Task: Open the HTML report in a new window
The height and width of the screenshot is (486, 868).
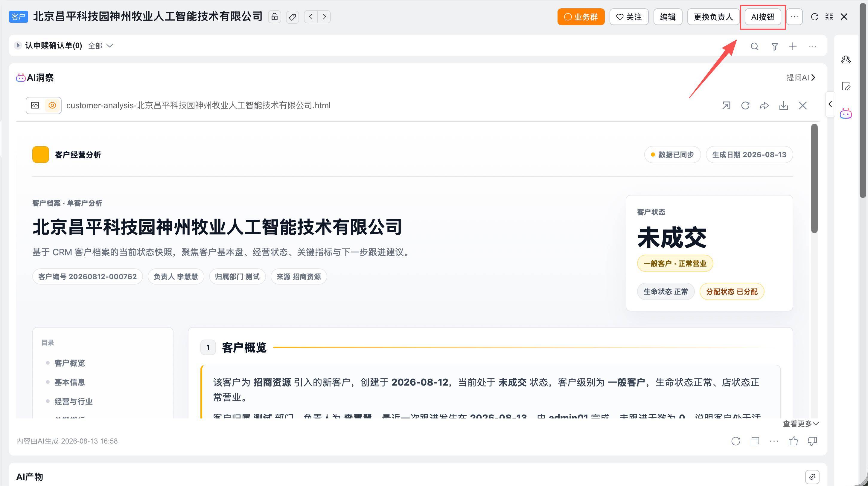Action: pyautogui.click(x=726, y=106)
